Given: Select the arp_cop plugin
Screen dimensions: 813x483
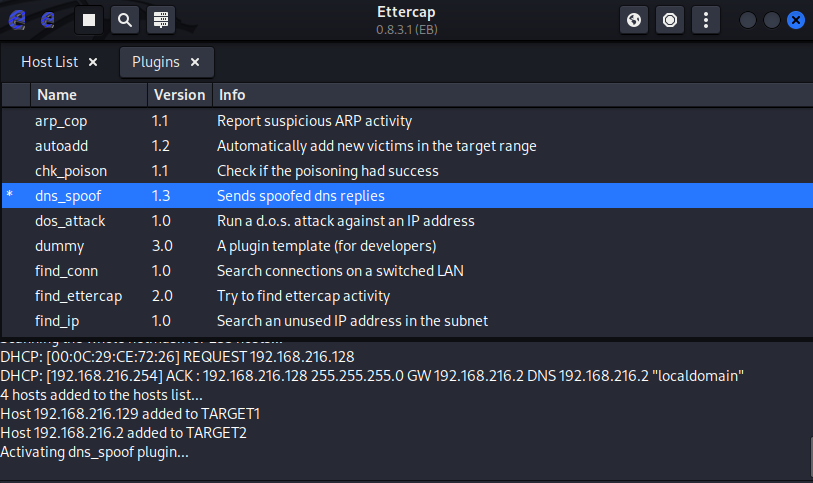Looking at the screenshot, I should [x=62, y=121].
